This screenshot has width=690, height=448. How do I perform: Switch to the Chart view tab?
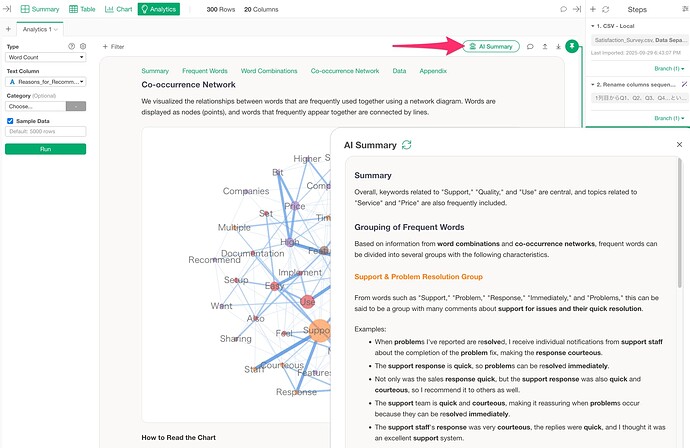(118, 9)
